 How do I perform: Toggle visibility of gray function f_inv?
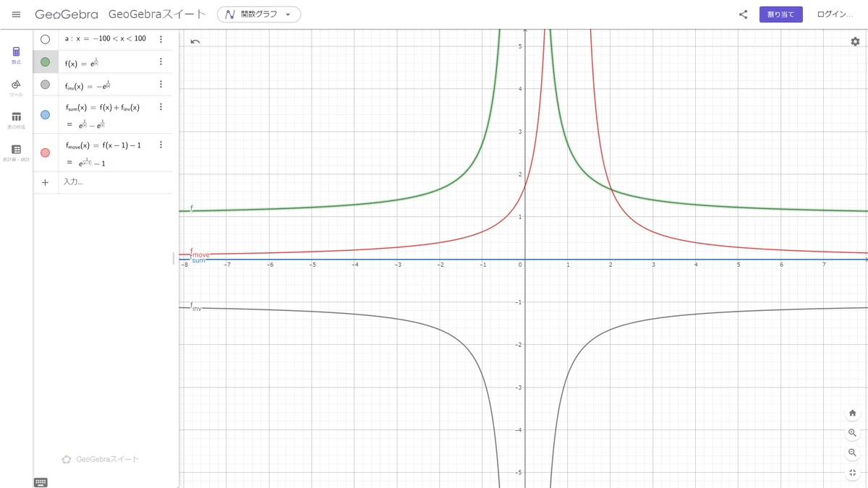tap(46, 85)
